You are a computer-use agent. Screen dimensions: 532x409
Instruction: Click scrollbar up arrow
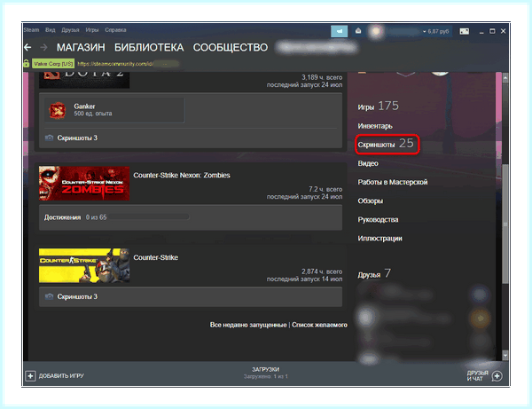coord(505,78)
